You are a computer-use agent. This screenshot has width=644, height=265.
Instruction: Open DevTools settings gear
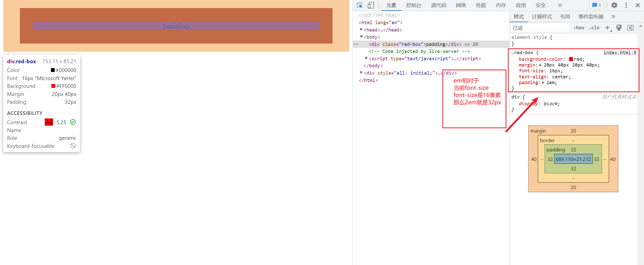click(614, 5)
